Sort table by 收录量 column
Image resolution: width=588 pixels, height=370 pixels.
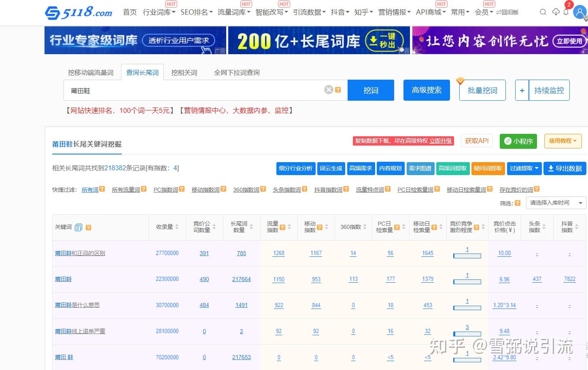pyautogui.click(x=177, y=227)
